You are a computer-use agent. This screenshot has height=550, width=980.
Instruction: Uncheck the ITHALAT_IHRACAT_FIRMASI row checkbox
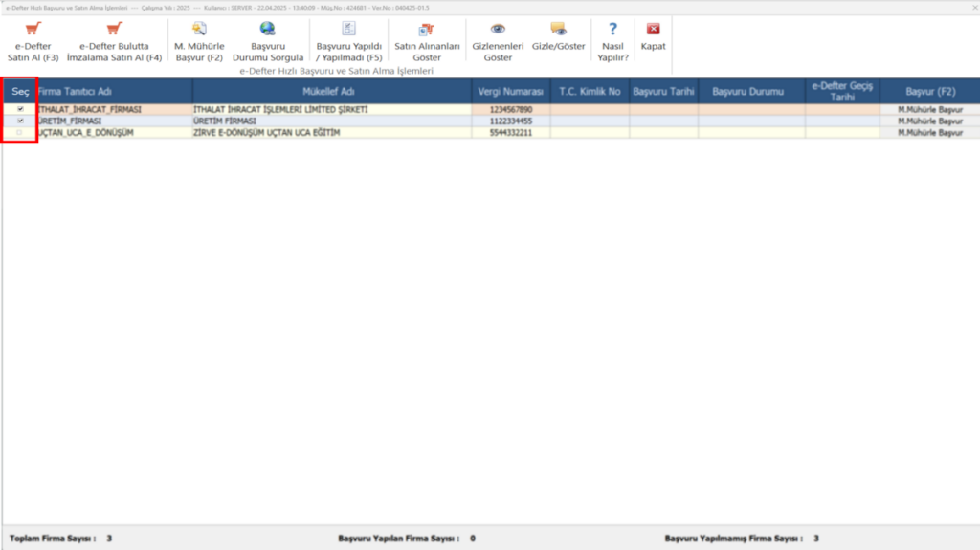pyautogui.click(x=20, y=109)
